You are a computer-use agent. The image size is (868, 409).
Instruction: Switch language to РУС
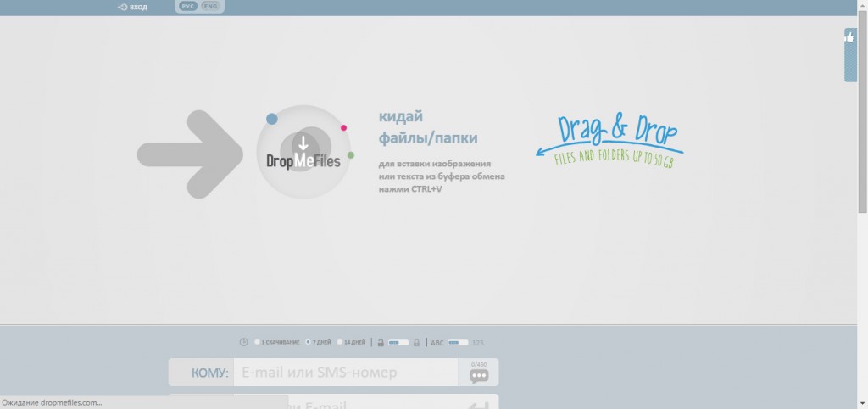coord(188,7)
